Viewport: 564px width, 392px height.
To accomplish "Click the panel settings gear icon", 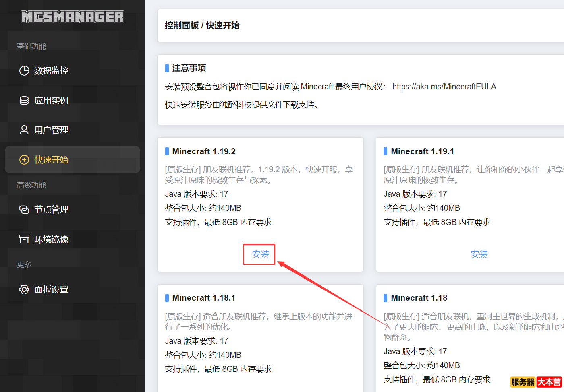I will pos(24,289).
